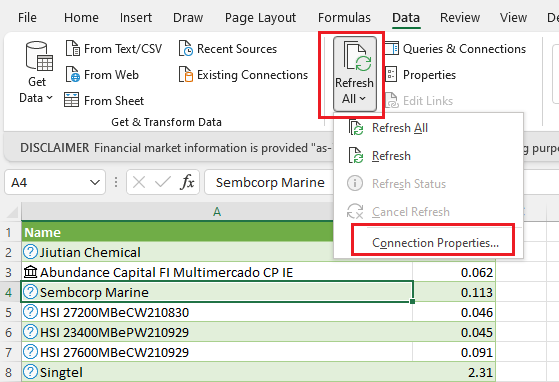Switch to the Formulas ribbon tab

344,17
